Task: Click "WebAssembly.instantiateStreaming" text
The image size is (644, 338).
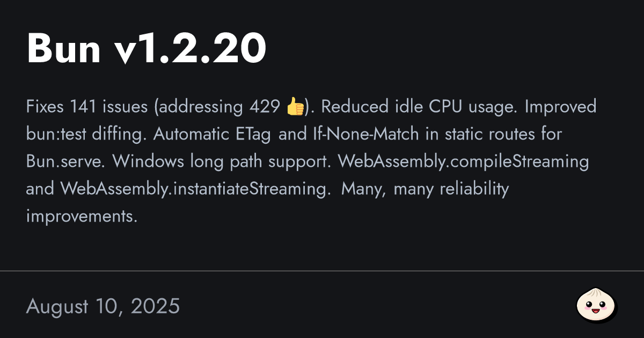Action: pyautogui.click(x=194, y=189)
